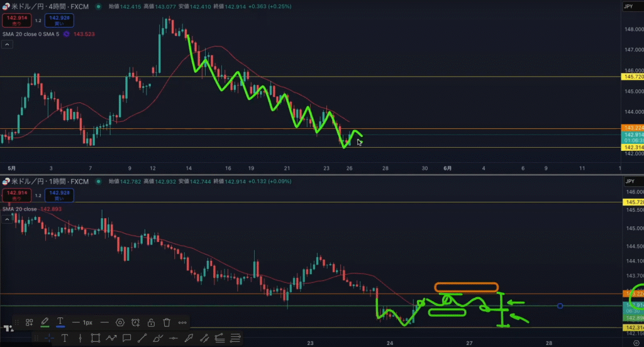This screenshot has height=347, width=644.
Task: Select SMA 20 close legend on 1-hour chart
Action: [x=19, y=209]
